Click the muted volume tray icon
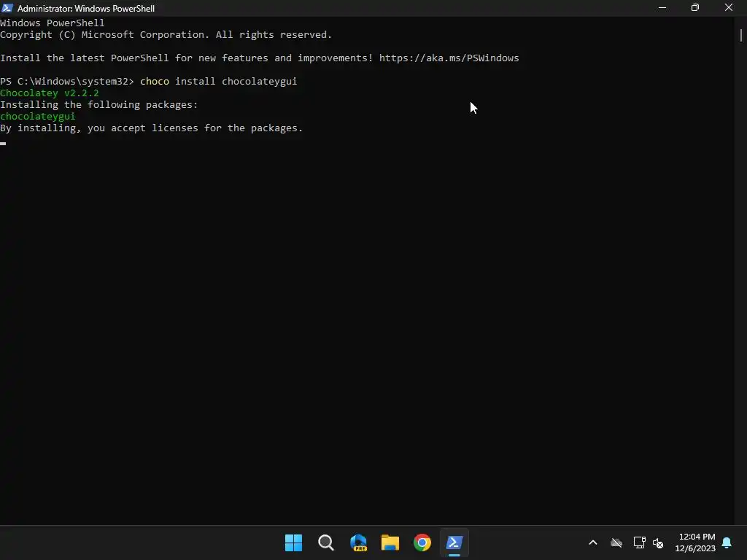The image size is (747, 560). click(658, 542)
